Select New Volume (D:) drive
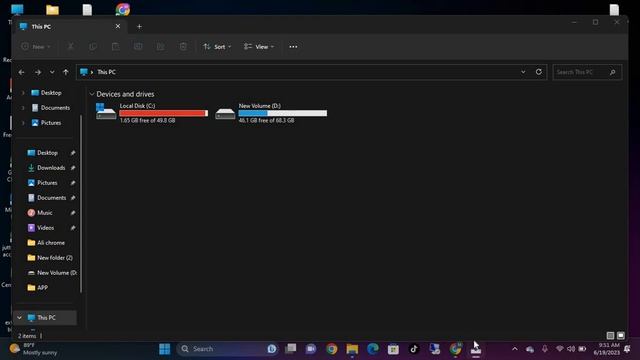Viewport: 640px width, 360px height. pyautogui.click(x=271, y=113)
